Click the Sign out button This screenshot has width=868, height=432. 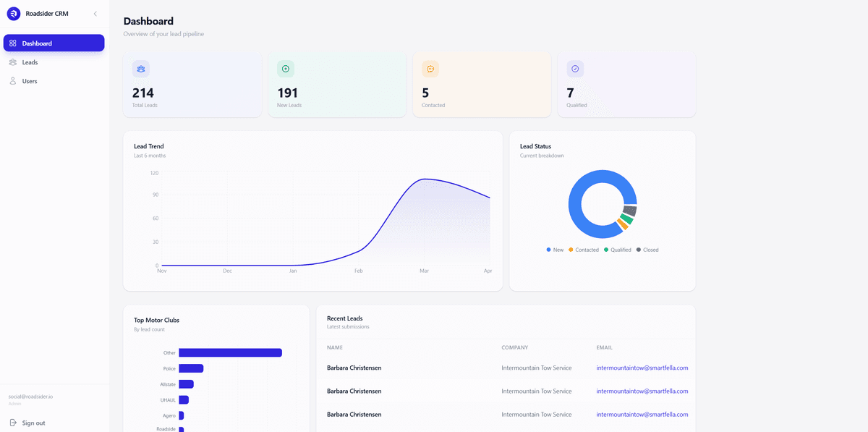(x=33, y=423)
